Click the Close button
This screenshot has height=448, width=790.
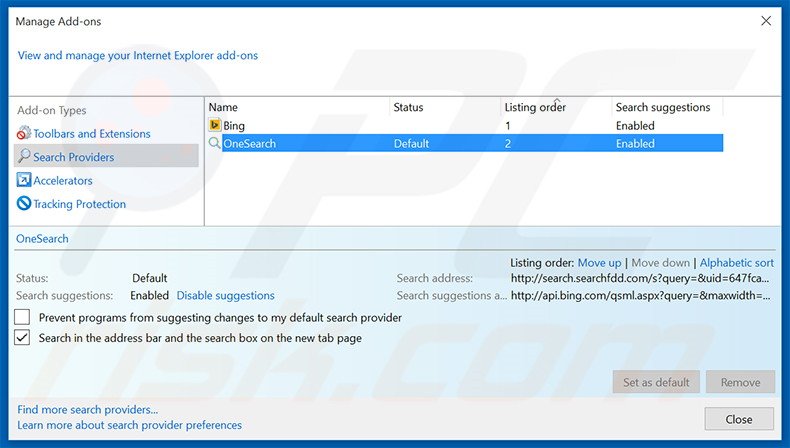pyautogui.click(x=739, y=419)
